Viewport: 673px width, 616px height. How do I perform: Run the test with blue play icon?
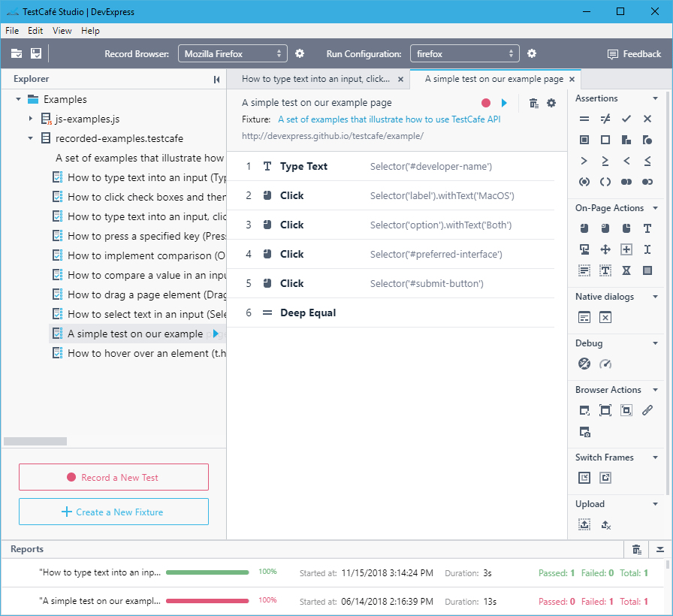tap(504, 103)
